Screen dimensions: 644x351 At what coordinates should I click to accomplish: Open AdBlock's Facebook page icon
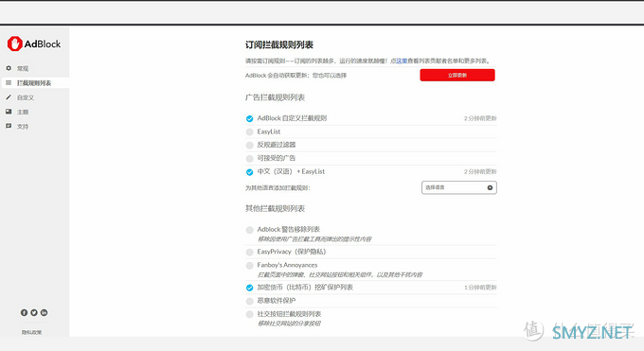point(25,313)
